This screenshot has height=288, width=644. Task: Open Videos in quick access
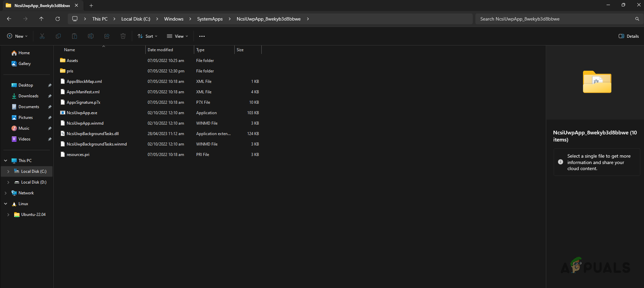click(21, 139)
